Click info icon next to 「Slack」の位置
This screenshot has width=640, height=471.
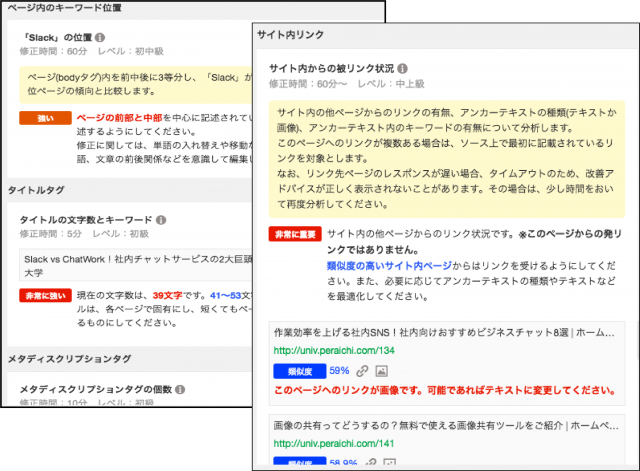coord(100,39)
